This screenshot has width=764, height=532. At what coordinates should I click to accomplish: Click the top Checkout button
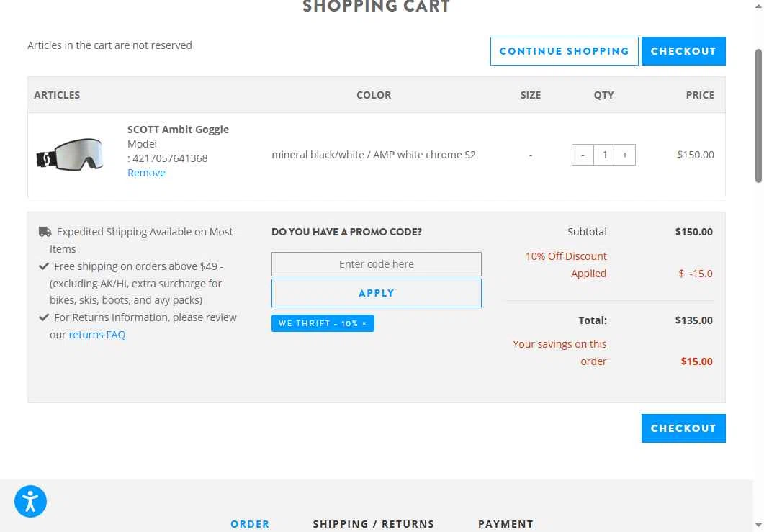683,51
